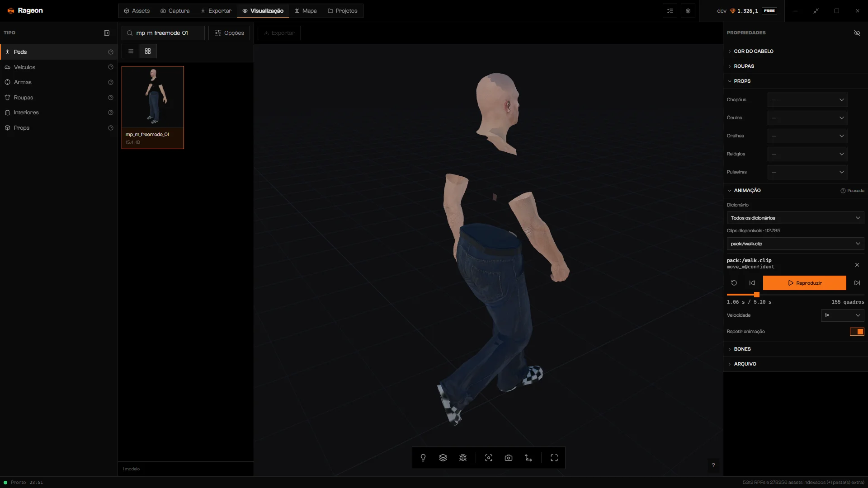This screenshot has height=488, width=868.
Task: Select Veículos in the type list
Action: pos(59,67)
